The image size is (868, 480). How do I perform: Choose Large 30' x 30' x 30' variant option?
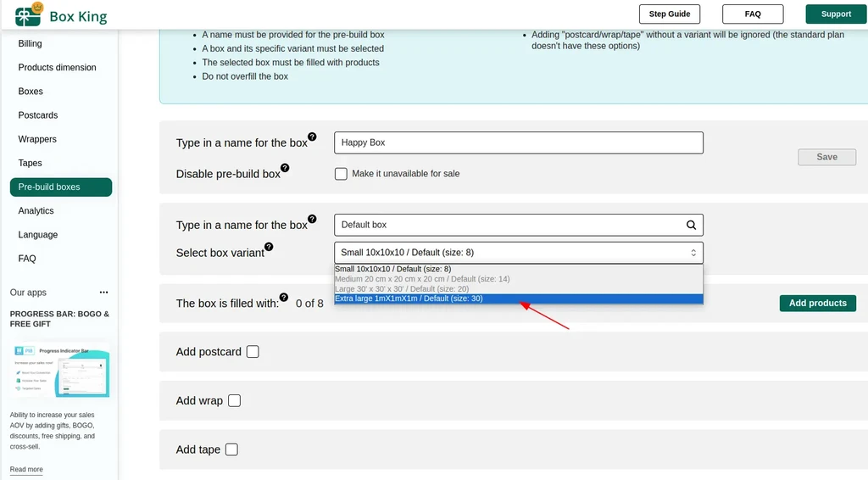coord(519,289)
